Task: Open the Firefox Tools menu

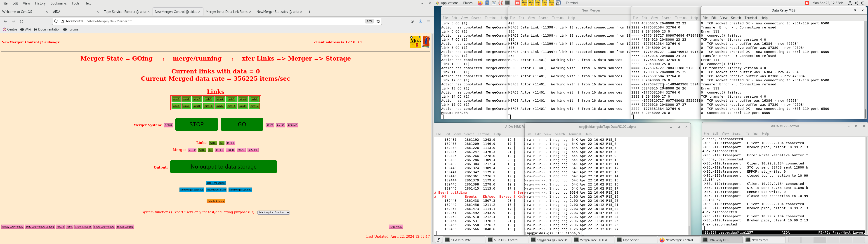Action: coord(75,3)
